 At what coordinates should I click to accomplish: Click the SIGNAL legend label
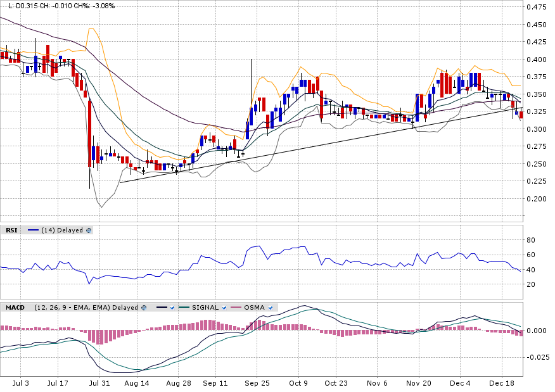tap(205, 308)
